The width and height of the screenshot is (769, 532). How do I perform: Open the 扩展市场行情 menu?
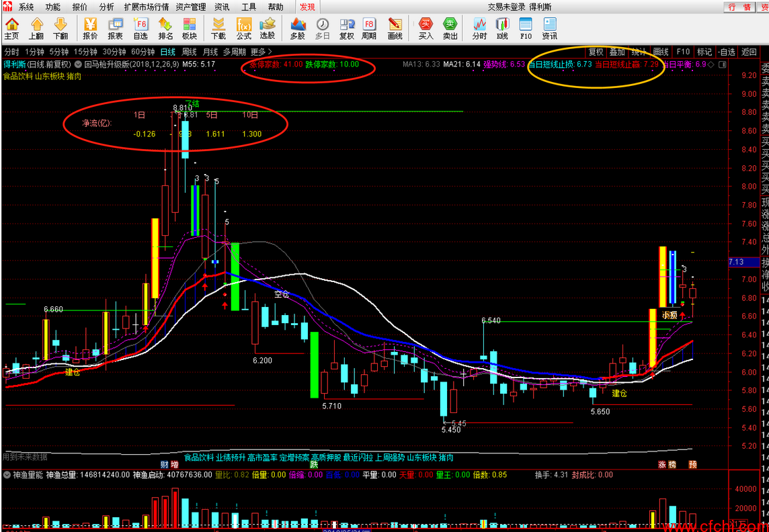click(146, 7)
